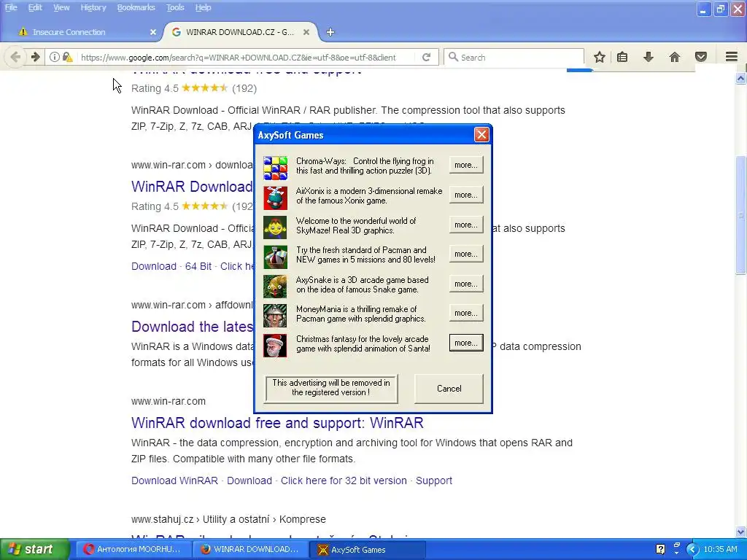Go back in Firefox browser
The image size is (747, 560).
(x=15, y=57)
